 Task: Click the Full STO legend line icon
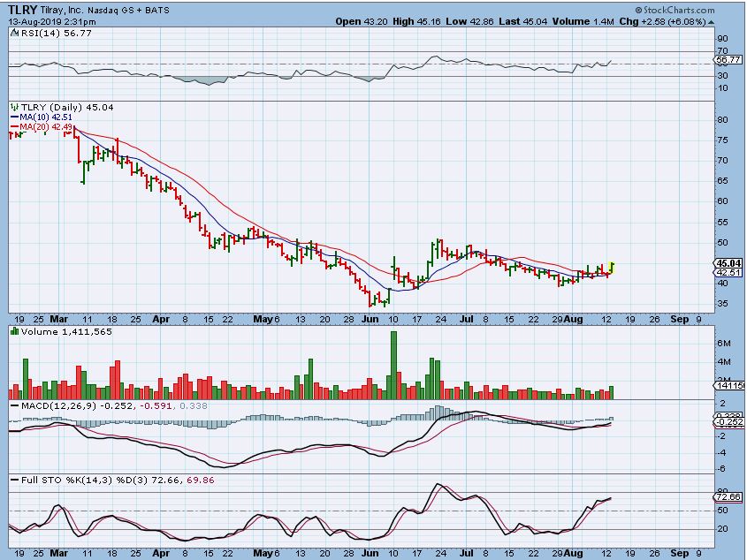13,479
